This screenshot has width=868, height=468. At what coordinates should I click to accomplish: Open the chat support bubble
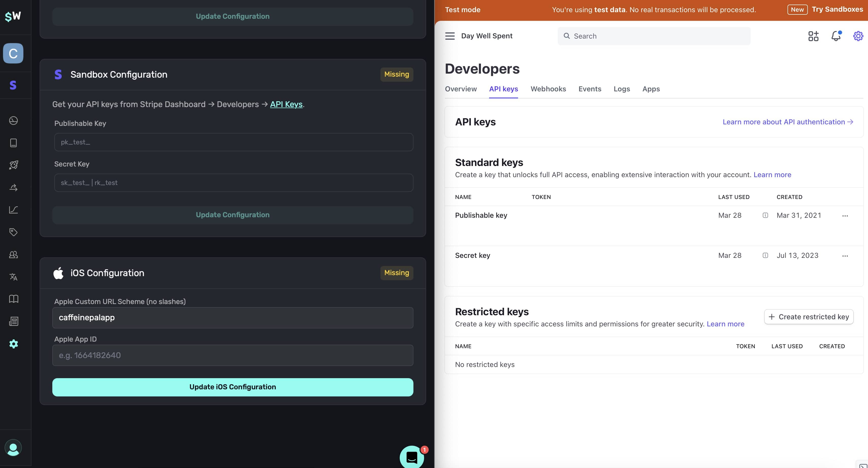point(412,457)
